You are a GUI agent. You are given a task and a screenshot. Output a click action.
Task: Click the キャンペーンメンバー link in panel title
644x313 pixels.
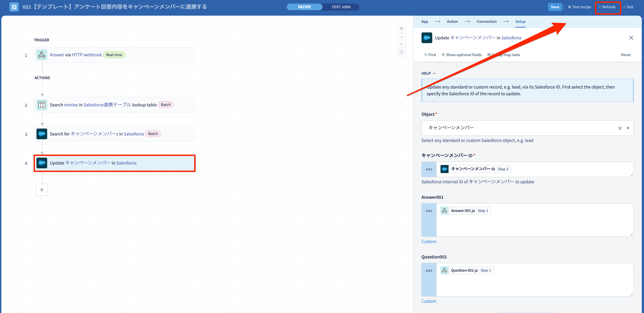coord(472,38)
